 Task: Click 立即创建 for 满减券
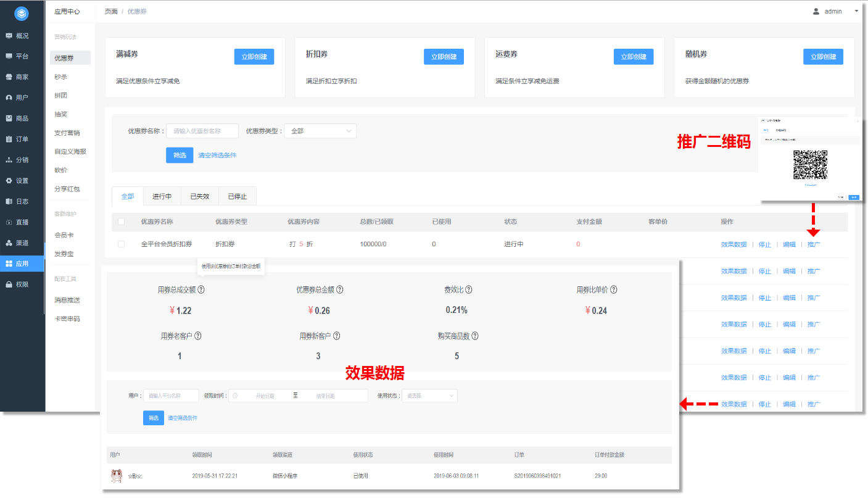pyautogui.click(x=254, y=57)
